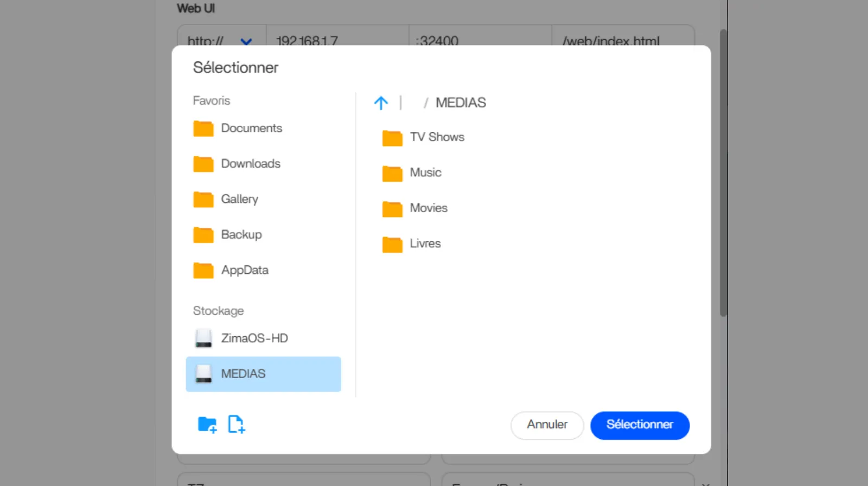Viewport: 868px width, 486px height.
Task: Click the Annuler button
Action: click(547, 425)
